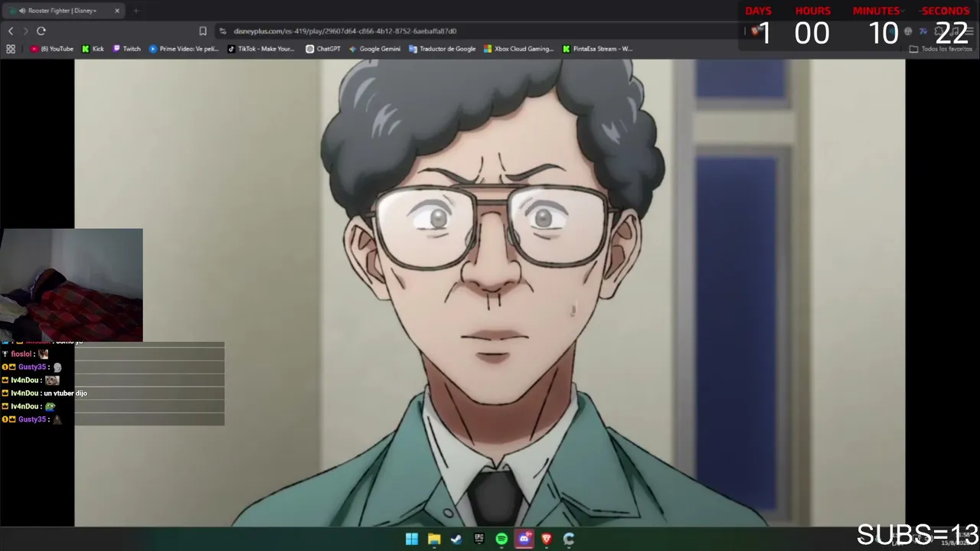The image size is (980, 551).
Task: Reload the Disney+ page
Action: coord(41,31)
